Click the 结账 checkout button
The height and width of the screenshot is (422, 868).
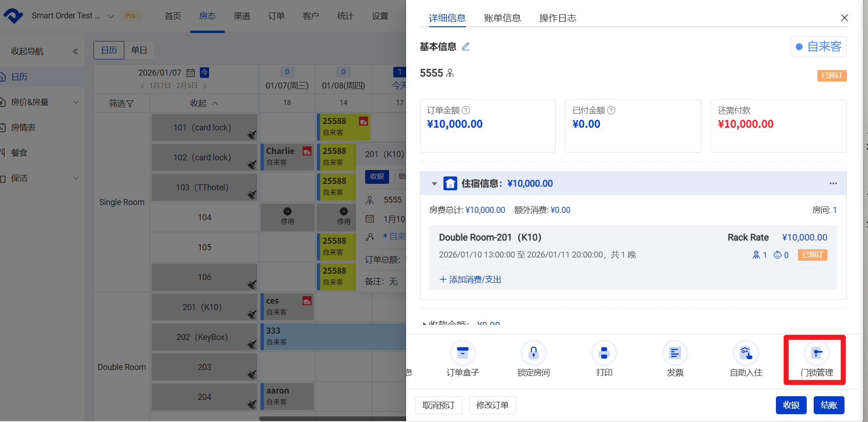click(x=828, y=405)
